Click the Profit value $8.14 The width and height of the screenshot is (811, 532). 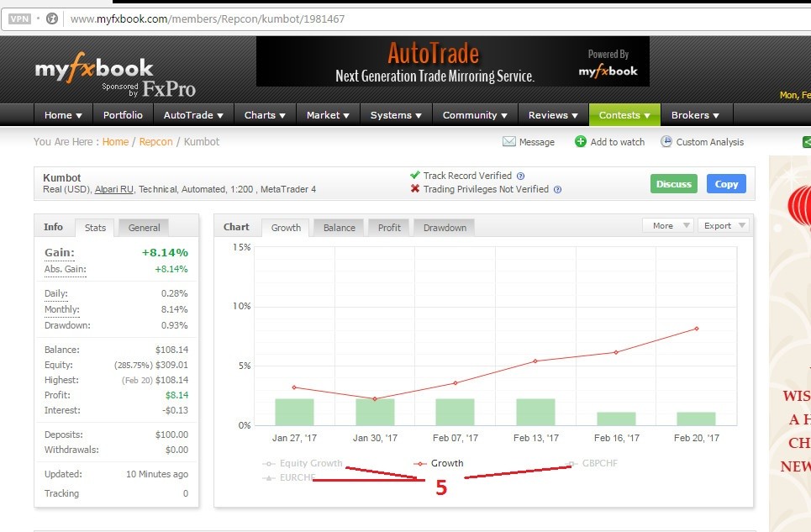(x=176, y=395)
